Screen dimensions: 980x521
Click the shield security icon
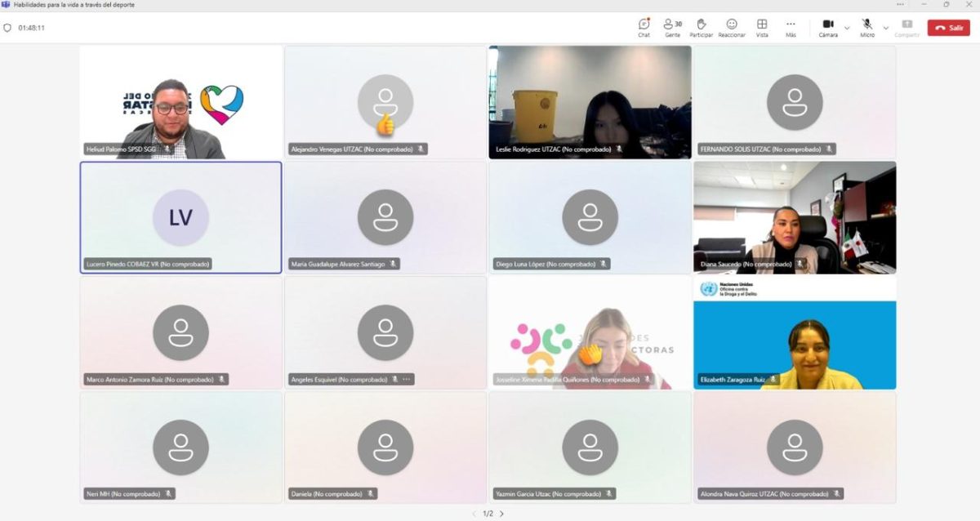7,27
